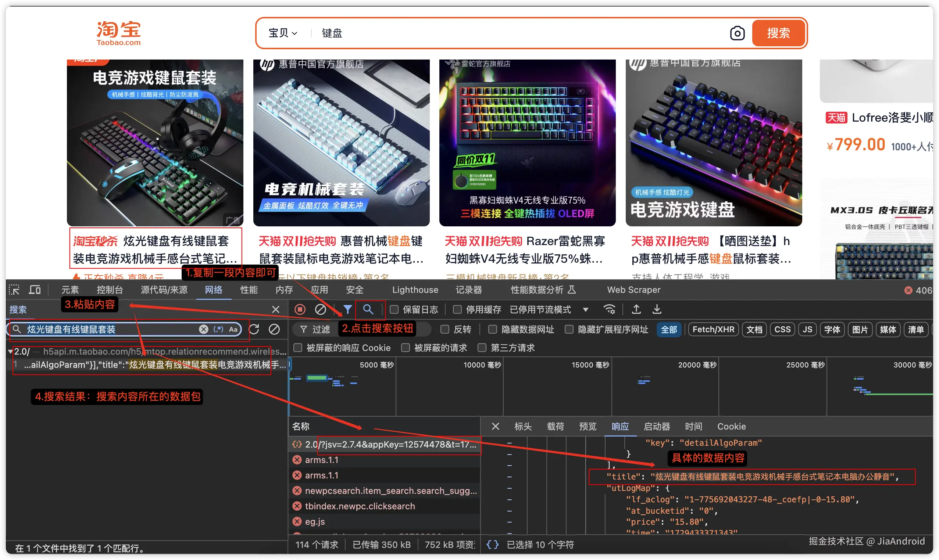Click the refresh search results icon
Viewport: 939px width, 560px height.
pos(254,329)
